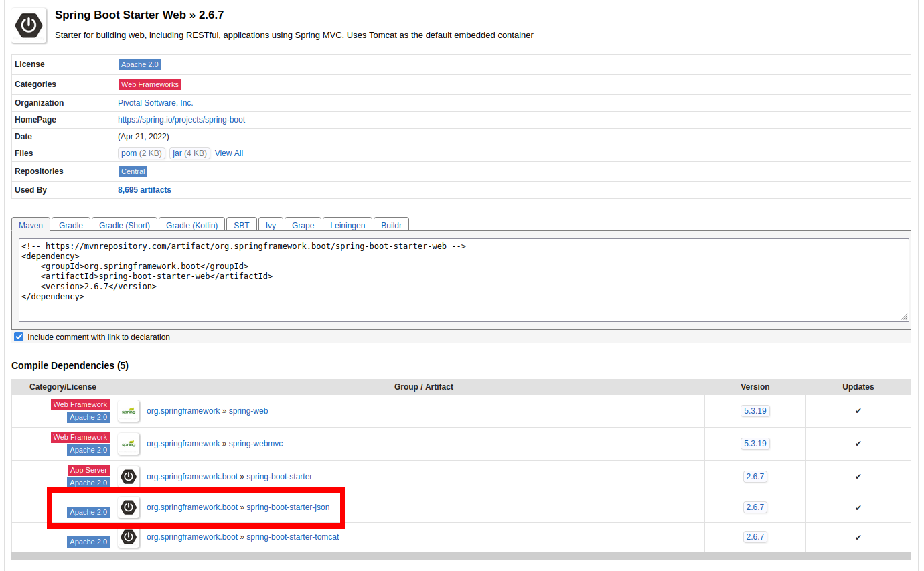Click version 2.6.7 in the spring-boot-starter-json row
The width and height of the screenshot is (924, 571).
[755, 507]
